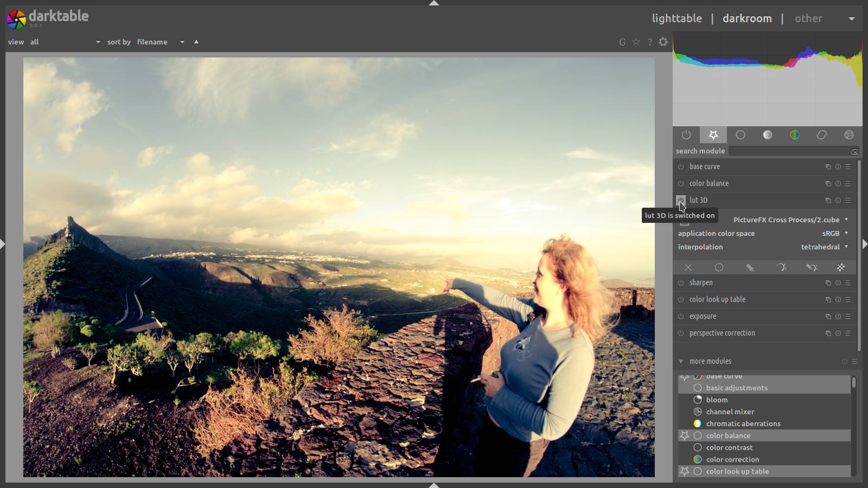Reset base curve parameters
The width and height of the screenshot is (868, 488).
838,167
